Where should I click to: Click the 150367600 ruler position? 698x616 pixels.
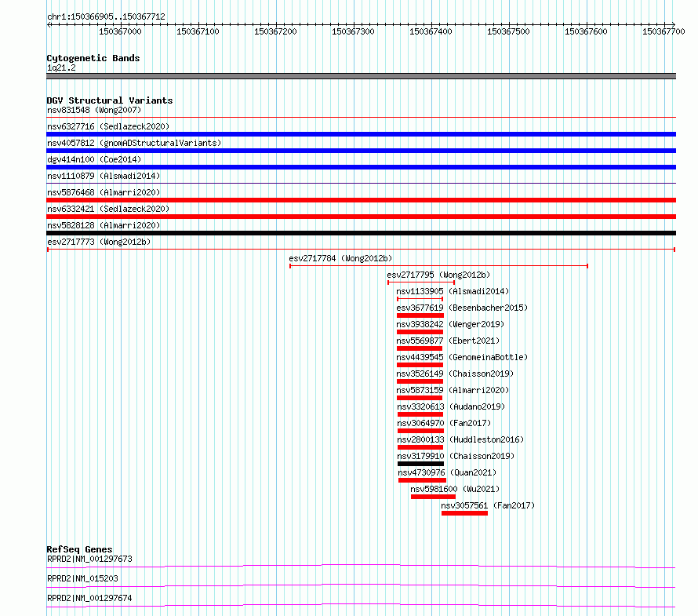click(x=586, y=31)
